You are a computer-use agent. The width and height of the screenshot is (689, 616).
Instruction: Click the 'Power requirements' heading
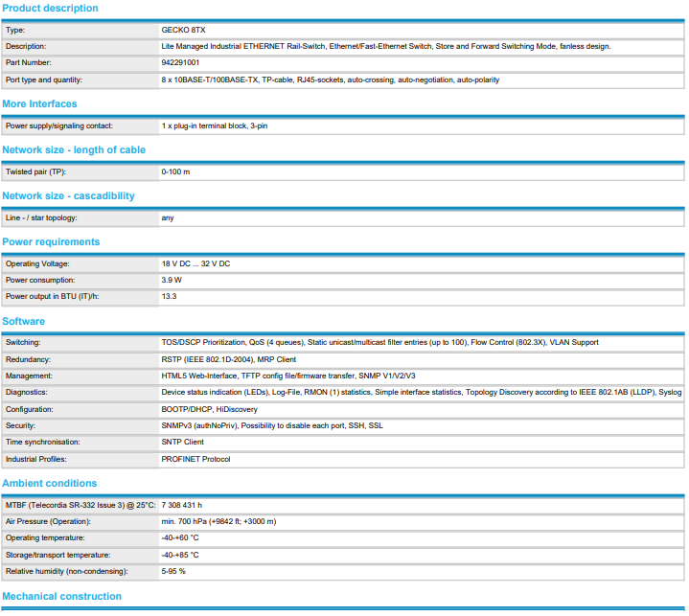click(51, 242)
